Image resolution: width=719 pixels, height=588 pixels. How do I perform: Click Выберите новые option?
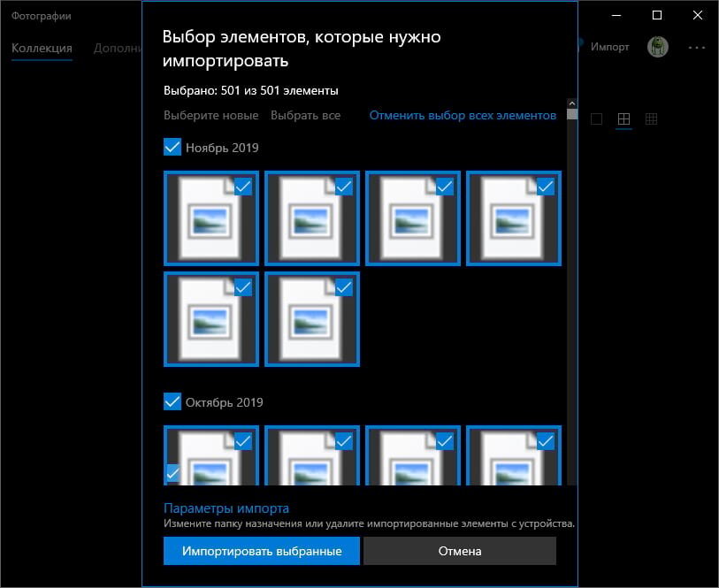(210, 115)
